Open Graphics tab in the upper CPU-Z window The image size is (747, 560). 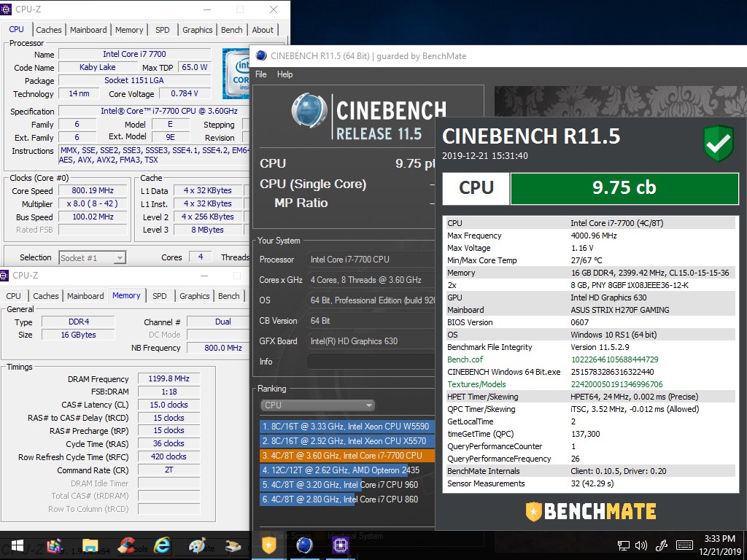pos(197,29)
